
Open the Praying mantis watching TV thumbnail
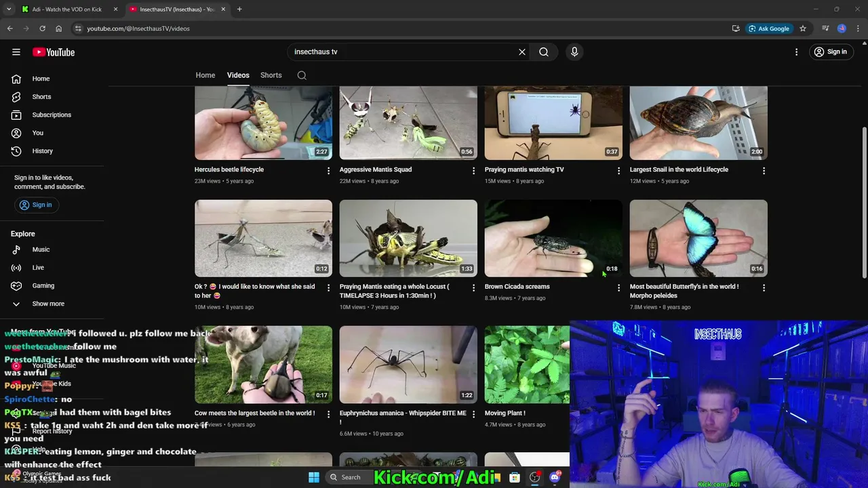click(553, 123)
